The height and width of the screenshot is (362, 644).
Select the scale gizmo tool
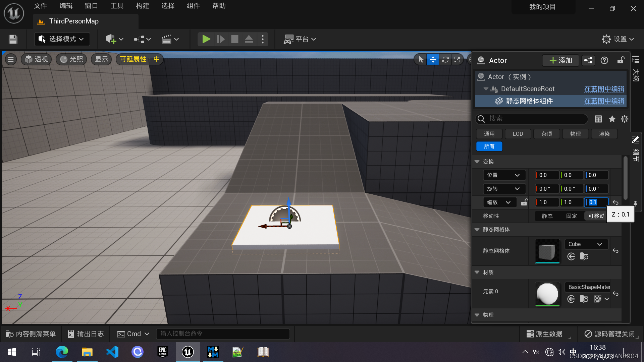pos(457,60)
